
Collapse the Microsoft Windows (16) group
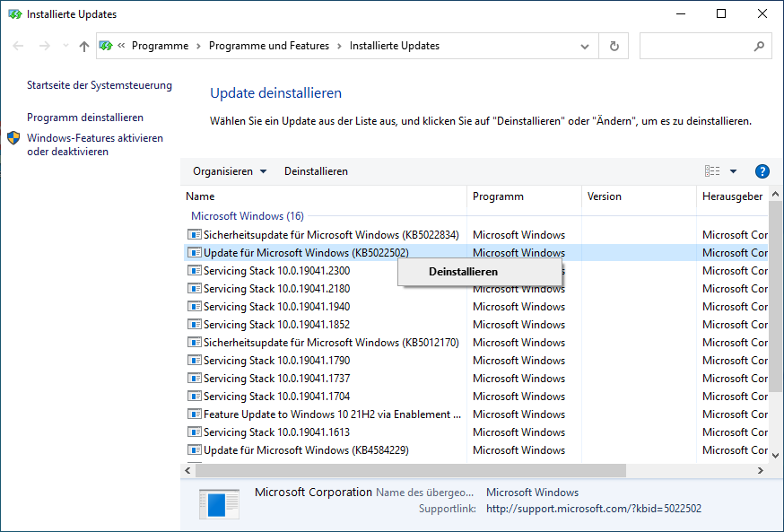click(248, 216)
